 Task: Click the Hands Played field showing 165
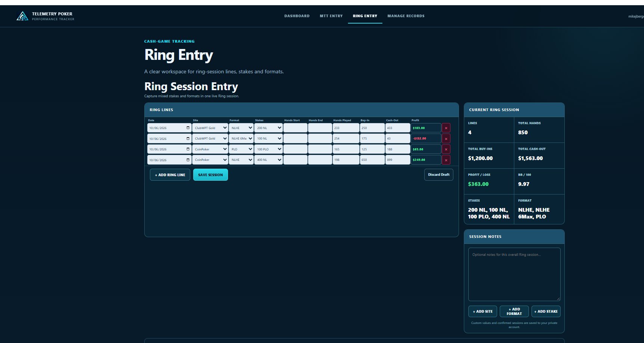point(346,149)
